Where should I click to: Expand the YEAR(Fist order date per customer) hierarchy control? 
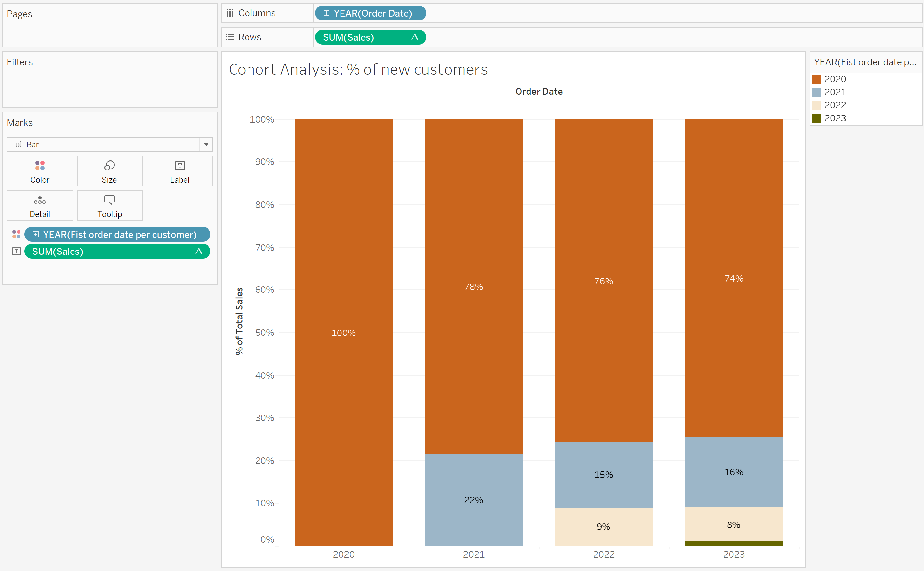click(36, 234)
